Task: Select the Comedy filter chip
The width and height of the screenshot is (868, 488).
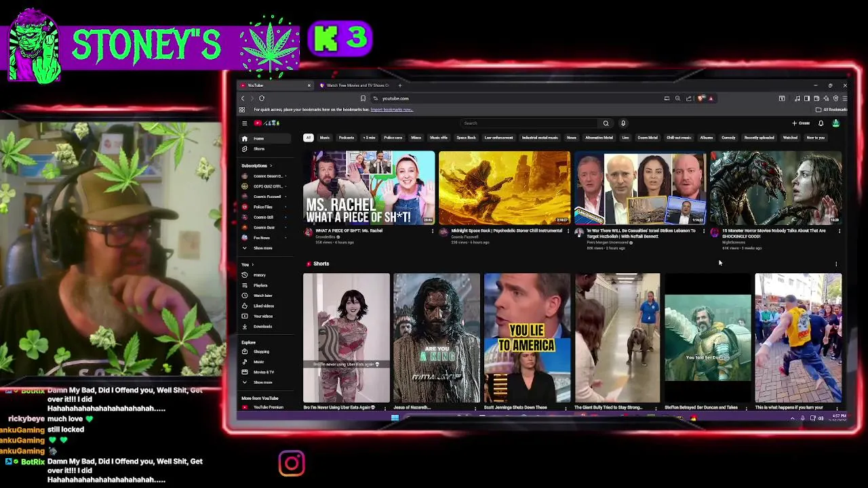Action: pos(728,138)
